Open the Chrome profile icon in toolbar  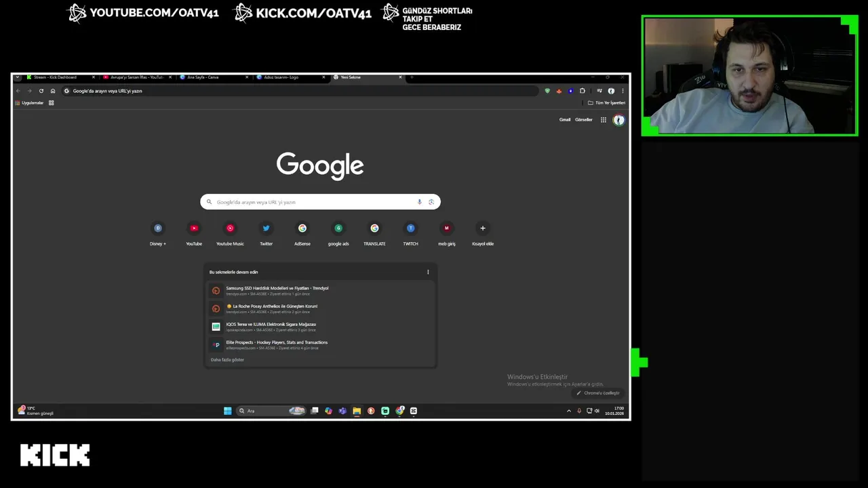pos(611,91)
